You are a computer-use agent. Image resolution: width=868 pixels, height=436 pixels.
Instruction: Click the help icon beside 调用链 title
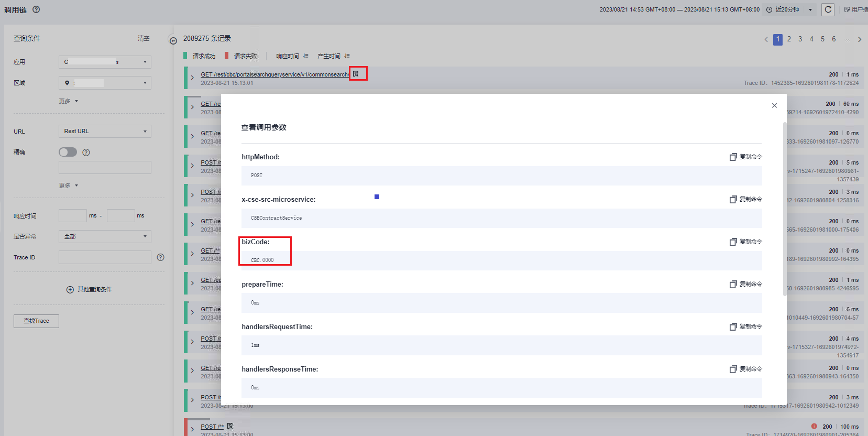pos(36,9)
